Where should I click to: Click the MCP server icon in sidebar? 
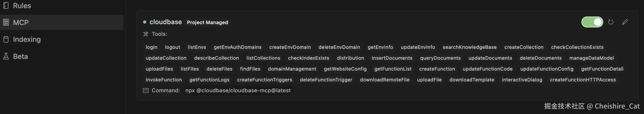tap(6, 22)
